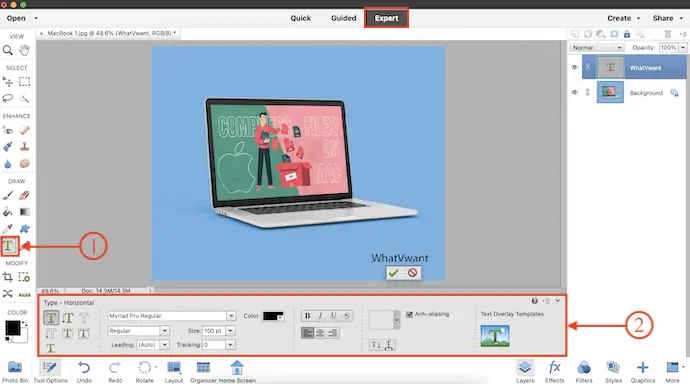The height and width of the screenshot is (384, 690).
Task: Expand the Open menu arrow
Action: [36, 18]
